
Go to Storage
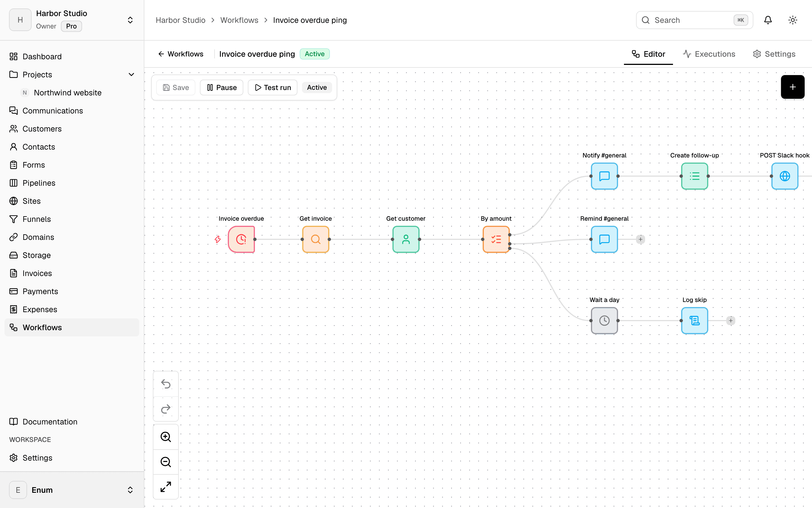coord(72,255)
